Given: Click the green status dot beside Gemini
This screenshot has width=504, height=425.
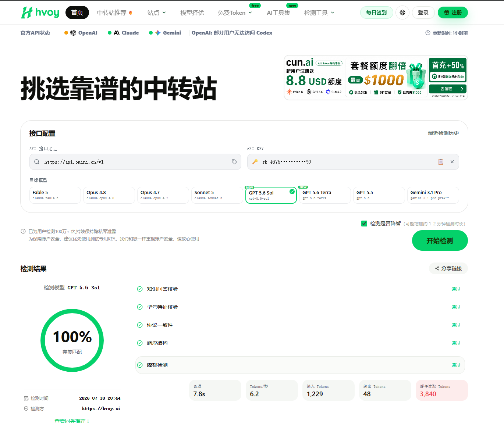Looking at the screenshot, I should 151,33.
